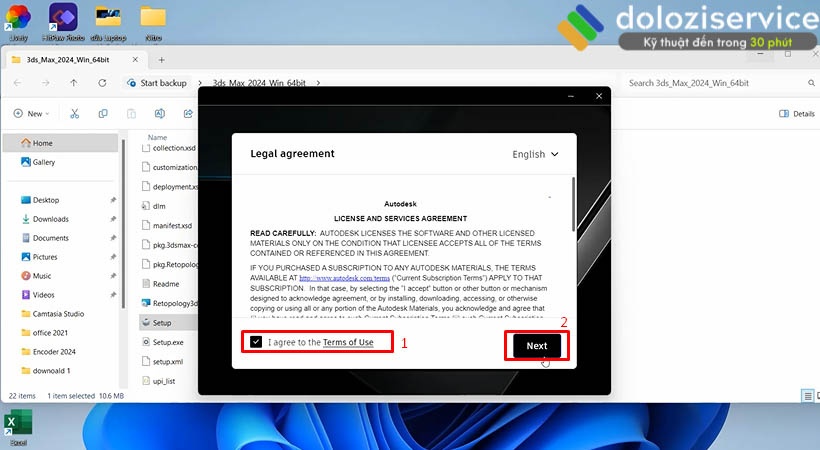This screenshot has width=820, height=450.
Task: Add a new File Explorer tab
Action: click(x=162, y=60)
